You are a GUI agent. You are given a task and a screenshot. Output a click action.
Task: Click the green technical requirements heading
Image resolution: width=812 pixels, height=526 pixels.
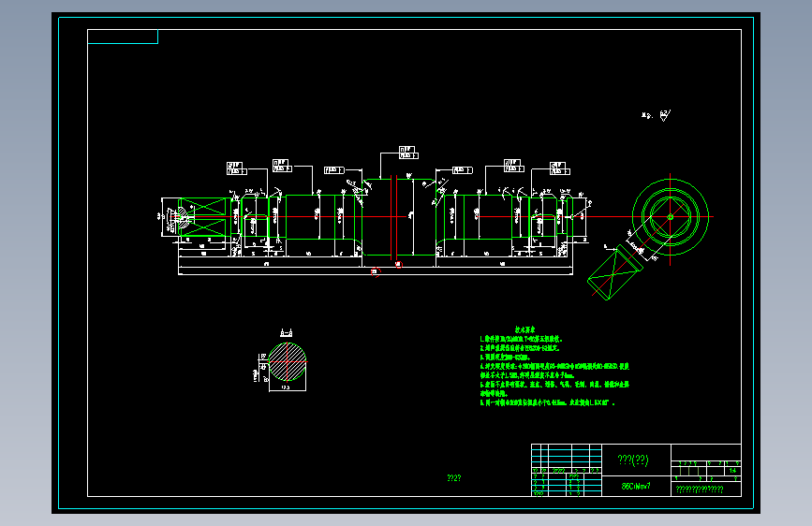point(524,329)
